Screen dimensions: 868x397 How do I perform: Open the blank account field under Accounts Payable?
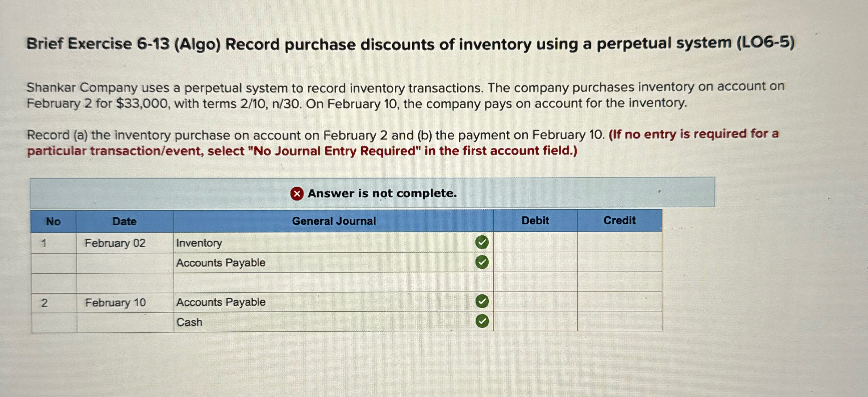point(326,282)
